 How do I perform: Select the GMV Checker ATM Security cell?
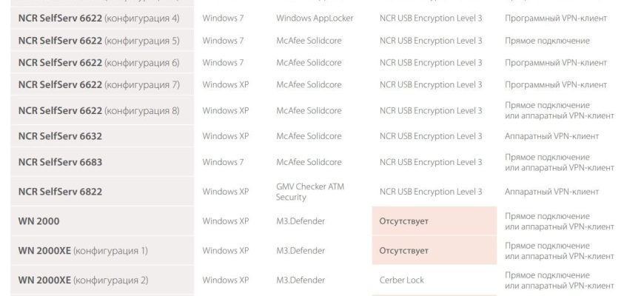pyautogui.click(x=310, y=192)
